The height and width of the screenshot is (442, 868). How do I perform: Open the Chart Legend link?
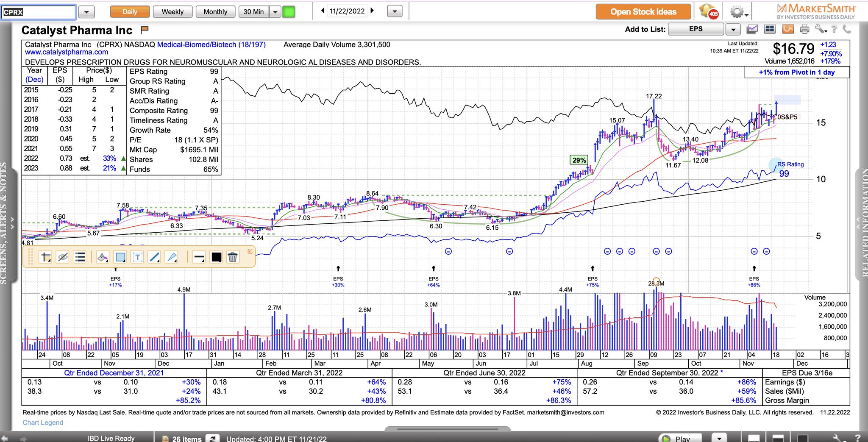43,423
